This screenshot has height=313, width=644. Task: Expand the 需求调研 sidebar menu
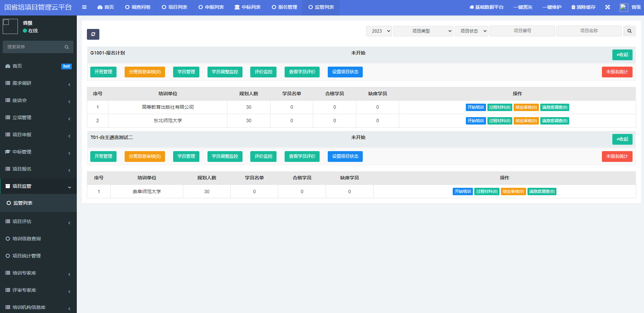[x=38, y=83]
